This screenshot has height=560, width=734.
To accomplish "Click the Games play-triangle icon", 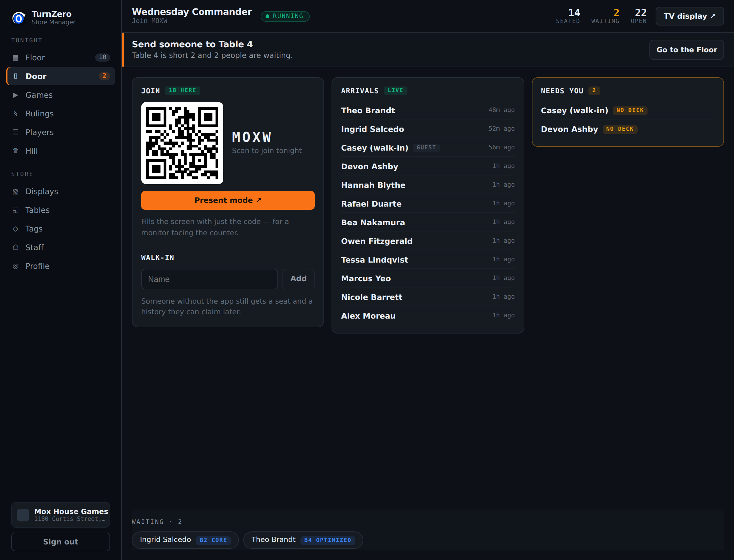I will click(x=15, y=95).
